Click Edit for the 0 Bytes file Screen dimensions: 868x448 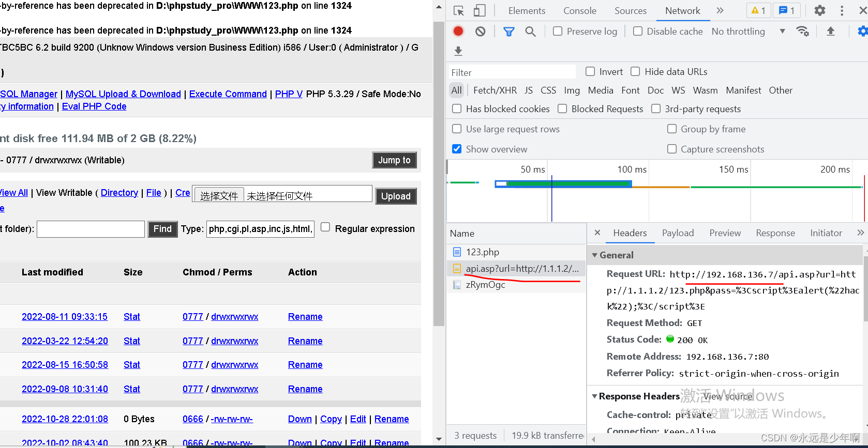358,419
